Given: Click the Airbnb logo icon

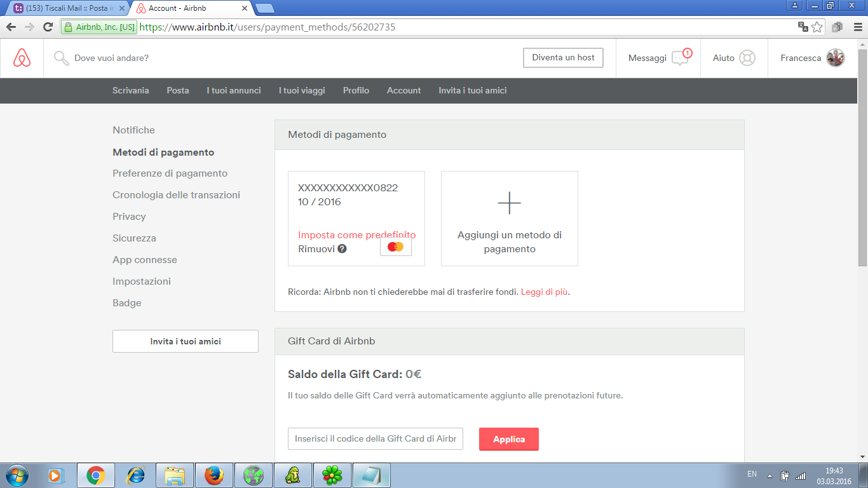Looking at the screenshot, I should (x=22, y=58).
